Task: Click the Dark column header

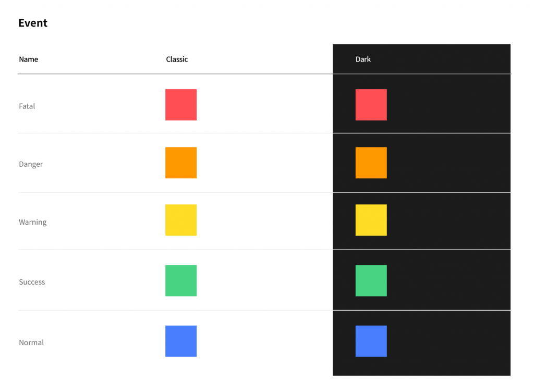Action: pyautogui.click(x=363, y=59)
